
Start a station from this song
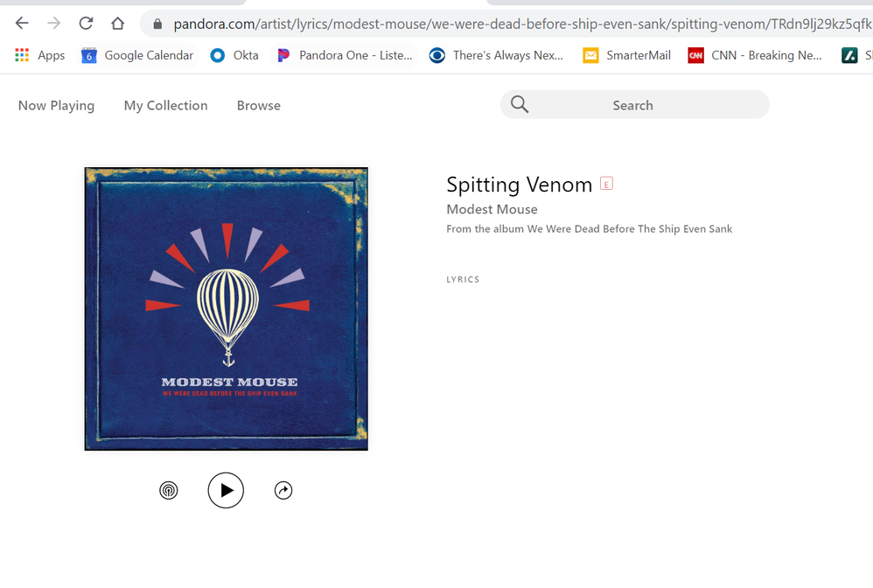coord(169,491)
